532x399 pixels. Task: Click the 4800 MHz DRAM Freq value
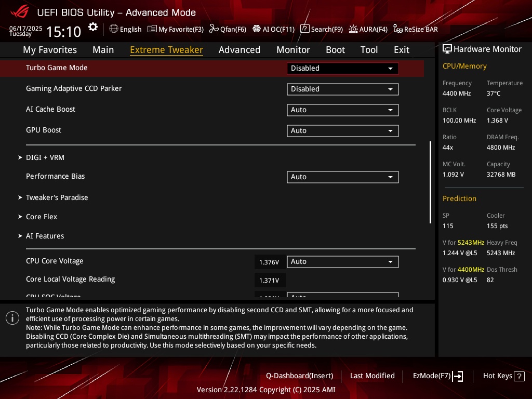click(501, 148)
